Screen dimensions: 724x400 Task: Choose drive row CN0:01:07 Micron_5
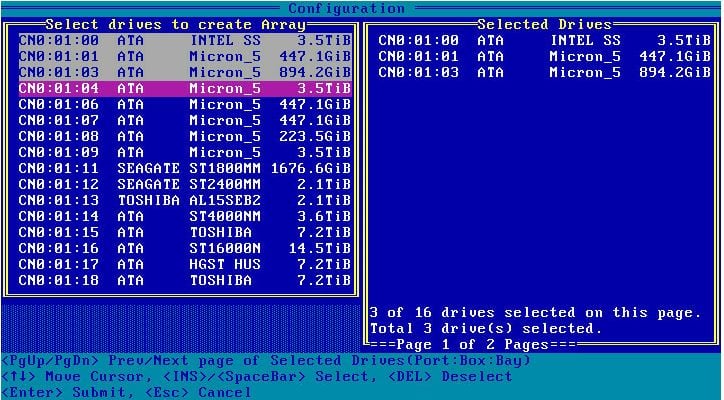185,121
